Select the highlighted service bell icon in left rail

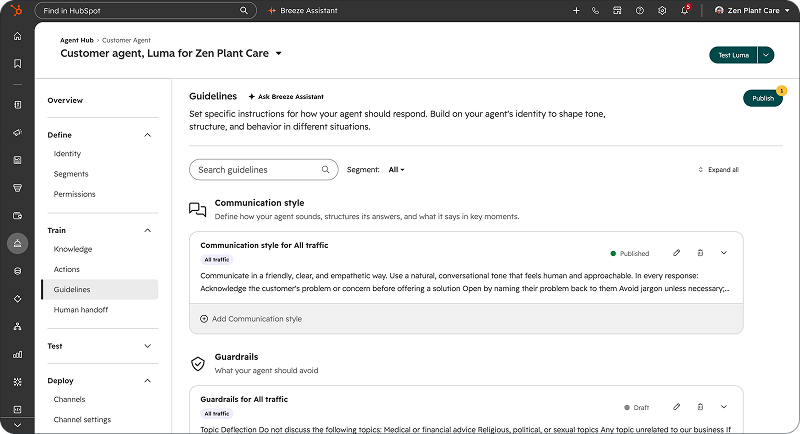17,243
